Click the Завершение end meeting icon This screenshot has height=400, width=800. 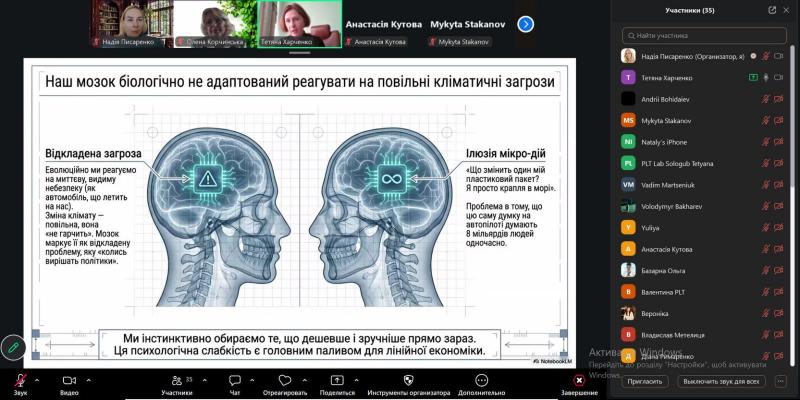[x=579, y=381]
